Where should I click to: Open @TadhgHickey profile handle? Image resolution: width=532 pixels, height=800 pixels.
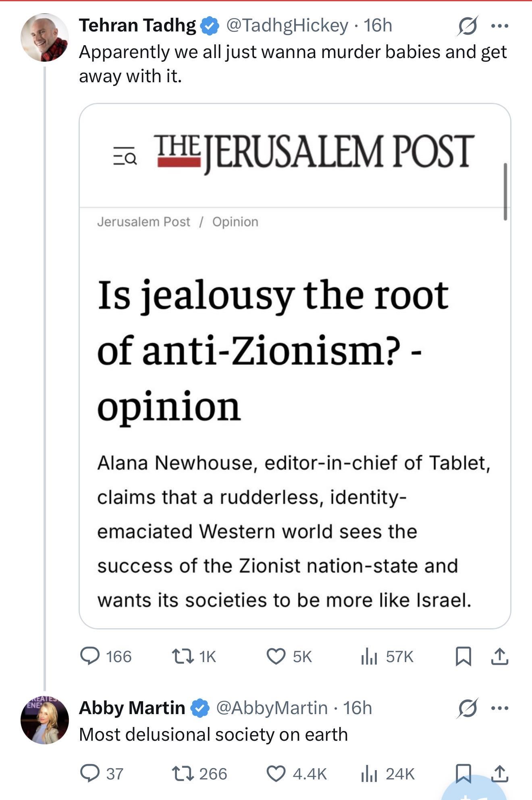[287, 25]
